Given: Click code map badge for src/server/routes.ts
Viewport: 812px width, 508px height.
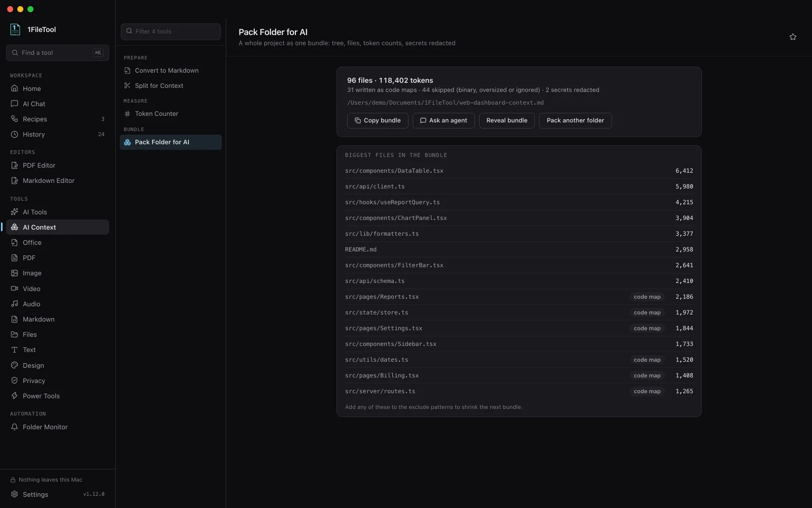Looking at the screenshot, I should 647,391.
